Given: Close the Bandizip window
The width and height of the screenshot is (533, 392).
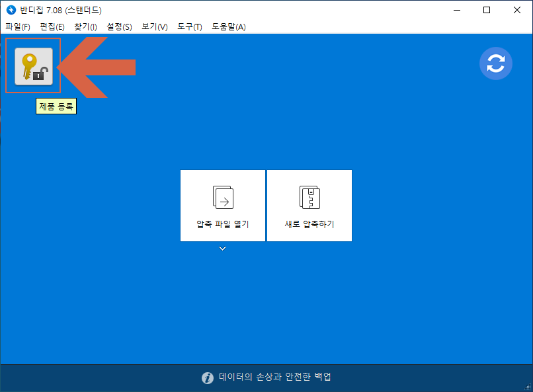Looking at the screenshot, I should coord(517,10).
